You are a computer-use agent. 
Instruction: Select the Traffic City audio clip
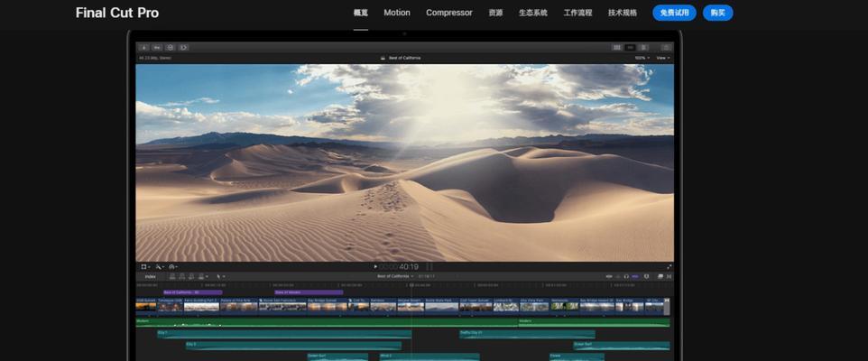[527, 334]
